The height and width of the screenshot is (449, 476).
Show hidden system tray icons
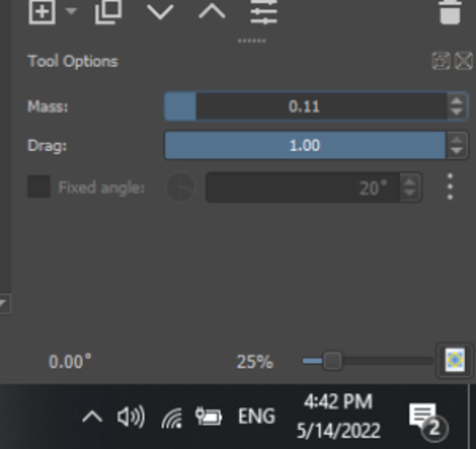pos(92,417)
